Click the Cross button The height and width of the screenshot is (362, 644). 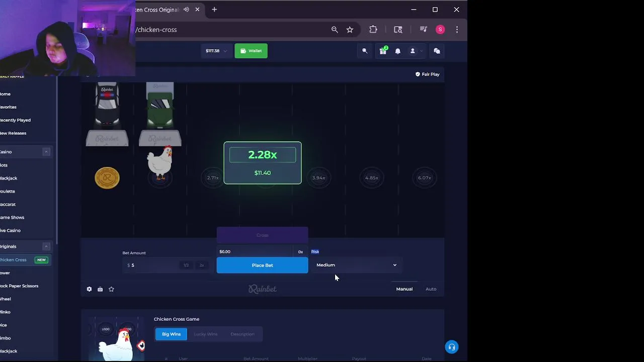262,235
